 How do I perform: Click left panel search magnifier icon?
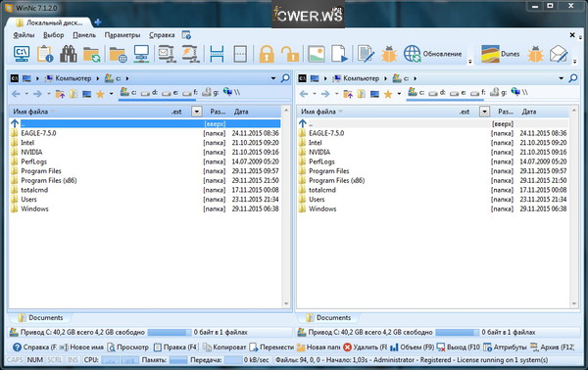click(x=285, y=78)
